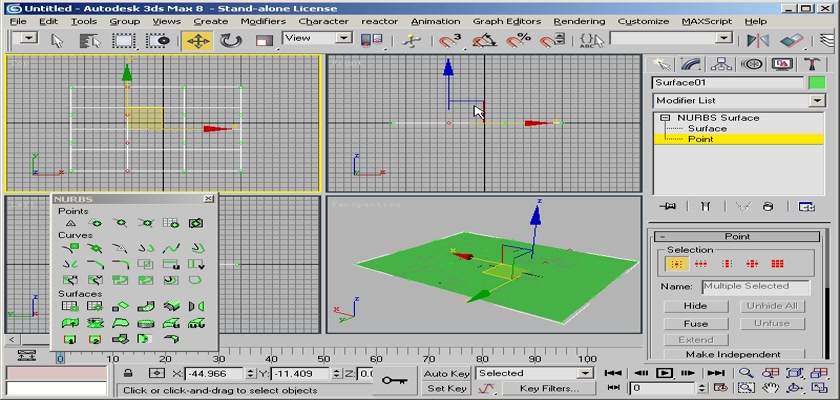Click the large Set Keys key icon
840x400 pixels.
click(394, 380)
